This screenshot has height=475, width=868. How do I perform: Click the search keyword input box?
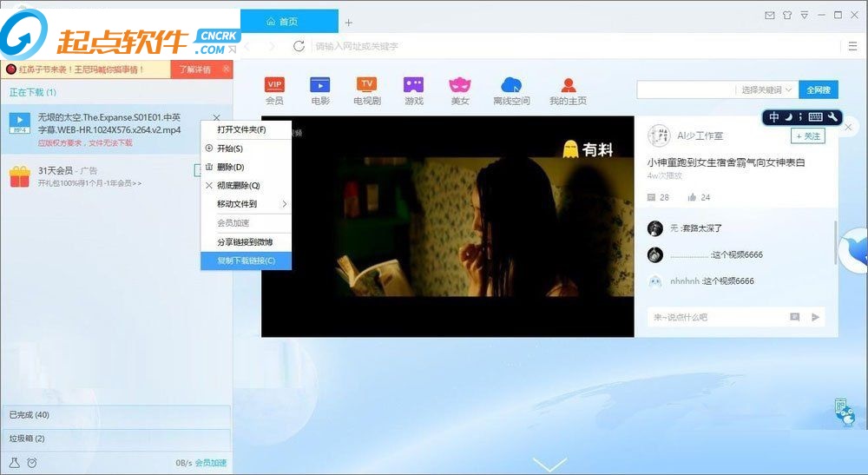coord(687,89)
